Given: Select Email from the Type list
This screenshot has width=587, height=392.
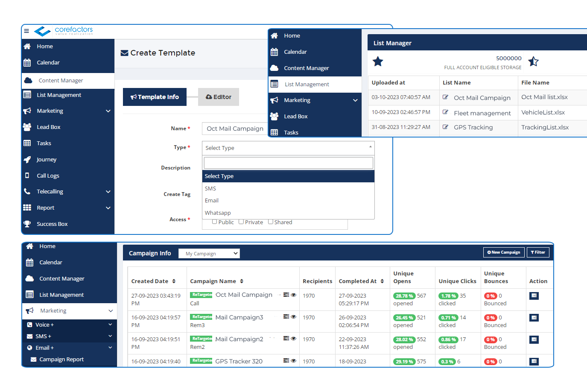Looking at the screenshot, I should [212, 200].
